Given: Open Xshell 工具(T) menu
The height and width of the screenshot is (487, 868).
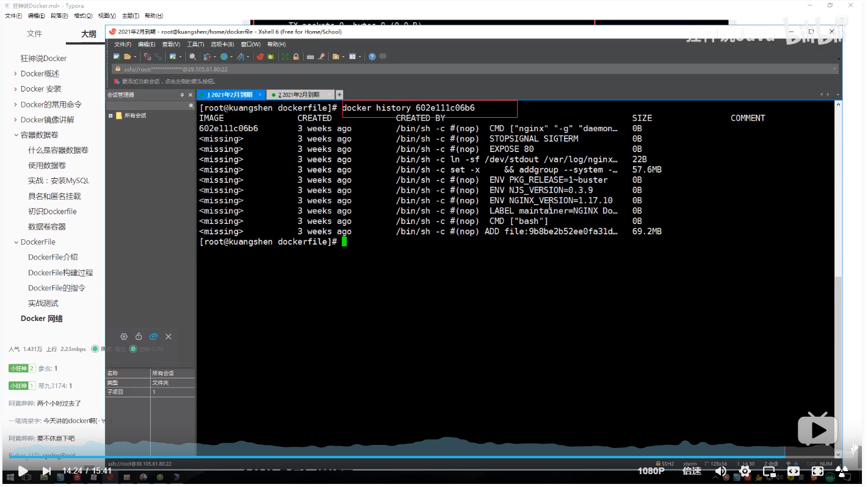Looking at the screenshot, I should click(x=195, y=45).
